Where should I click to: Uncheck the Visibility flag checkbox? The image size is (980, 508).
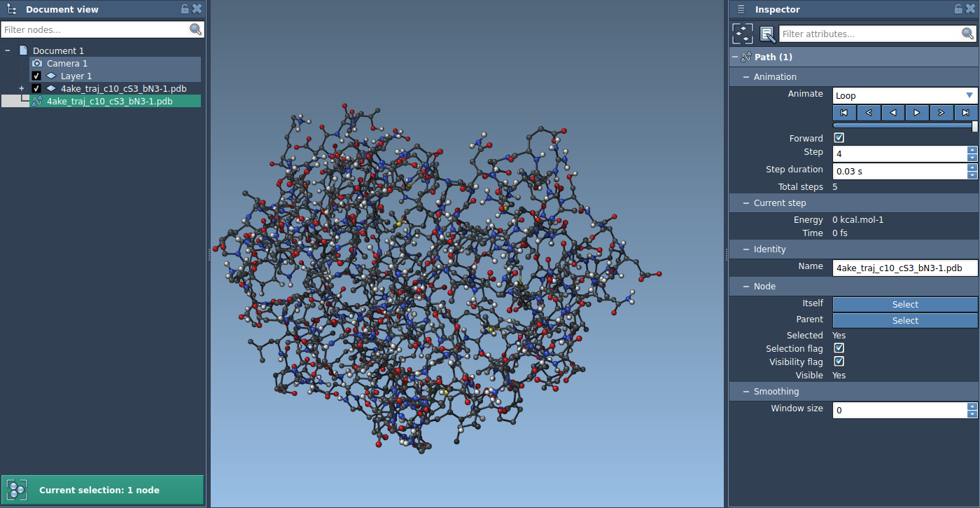coord(839,362)
